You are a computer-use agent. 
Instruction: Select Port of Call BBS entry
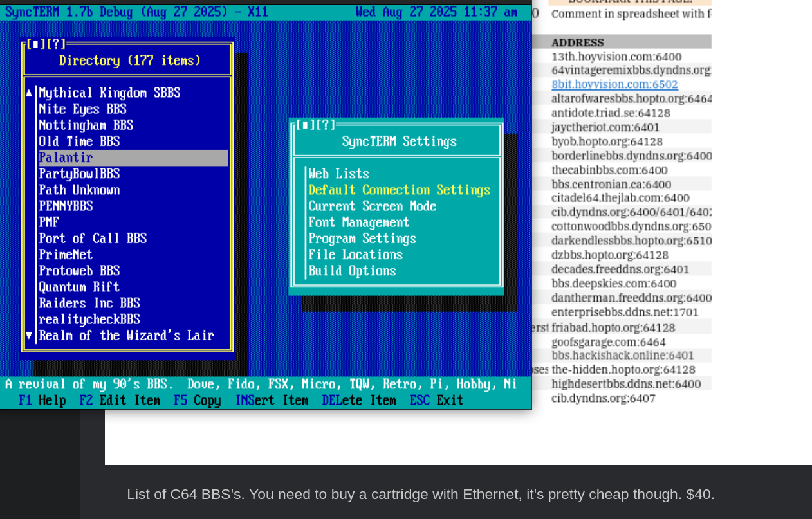[x=93, y=239]
